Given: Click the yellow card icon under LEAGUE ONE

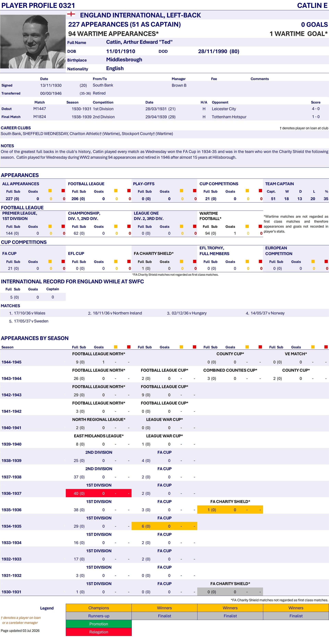Looking at the screenshot, I should (x=181, y=226).
